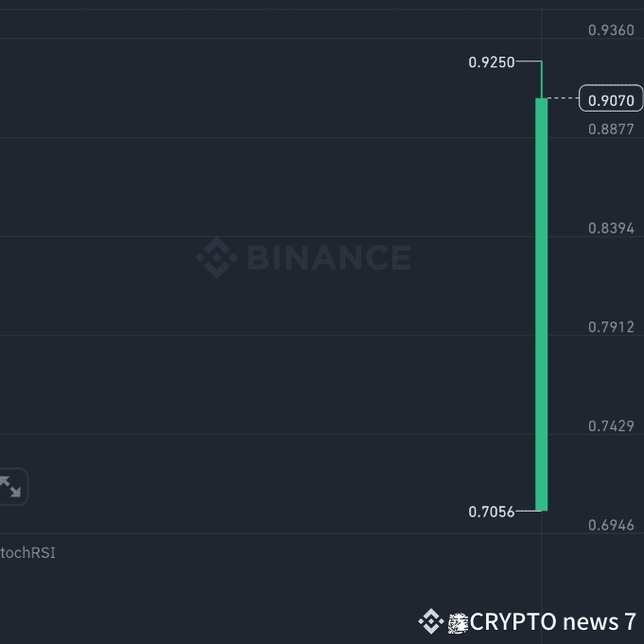Image resolution: width=644 pixels, height=644 pixels.
Task: Click the thin upper wick of the candle
Action: [x=541, y=79]
